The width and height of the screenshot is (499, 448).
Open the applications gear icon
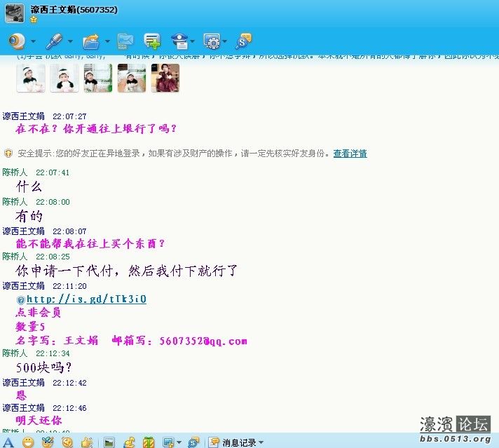pos(211,41)
